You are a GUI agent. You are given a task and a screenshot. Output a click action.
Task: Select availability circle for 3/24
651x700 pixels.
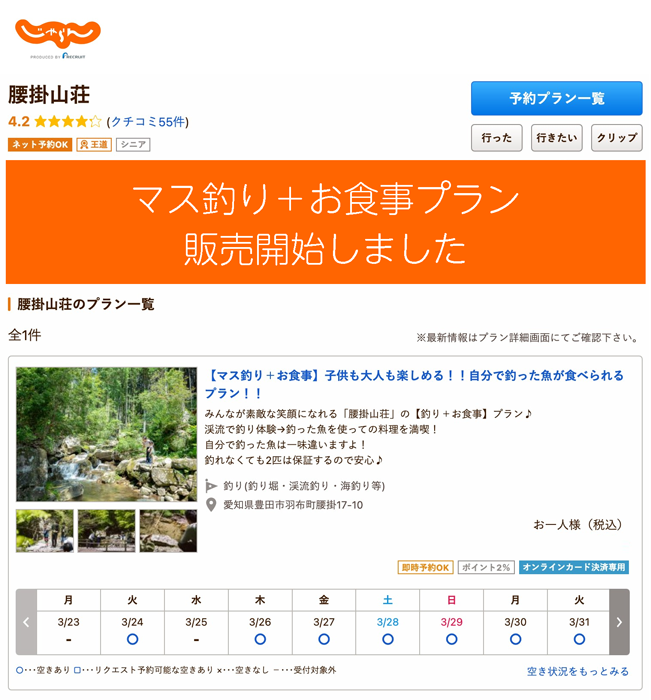point(132,639)
